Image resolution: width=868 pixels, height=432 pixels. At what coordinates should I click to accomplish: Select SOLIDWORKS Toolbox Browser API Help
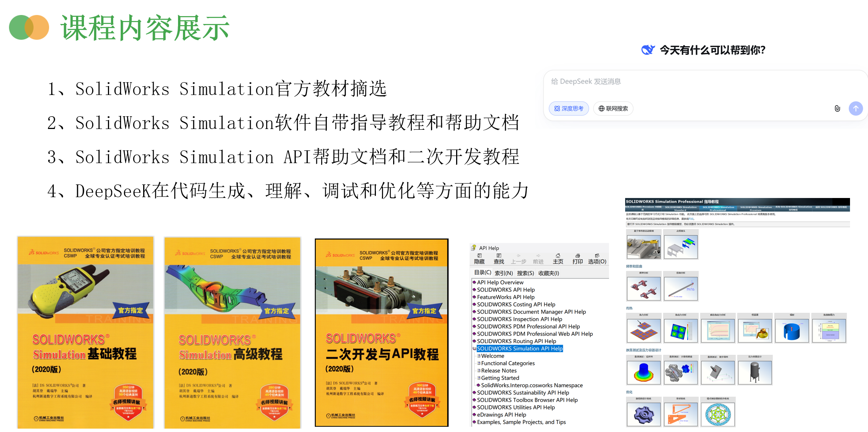(x=527, y=400)
